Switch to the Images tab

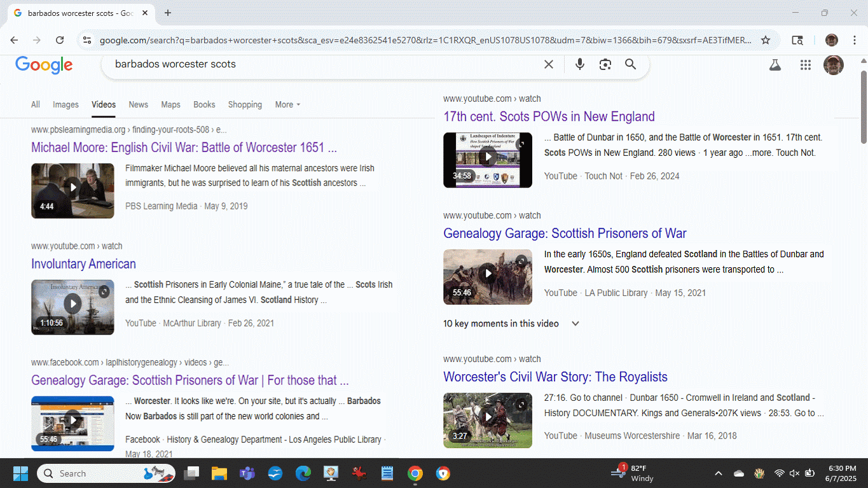coord(65,105)
